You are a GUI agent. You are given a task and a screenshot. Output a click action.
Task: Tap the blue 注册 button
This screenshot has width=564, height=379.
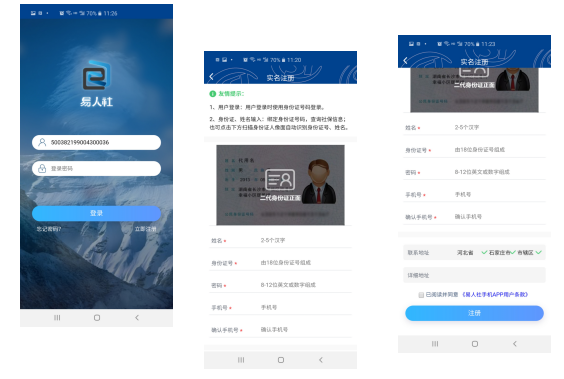click(x=474, y=313)
